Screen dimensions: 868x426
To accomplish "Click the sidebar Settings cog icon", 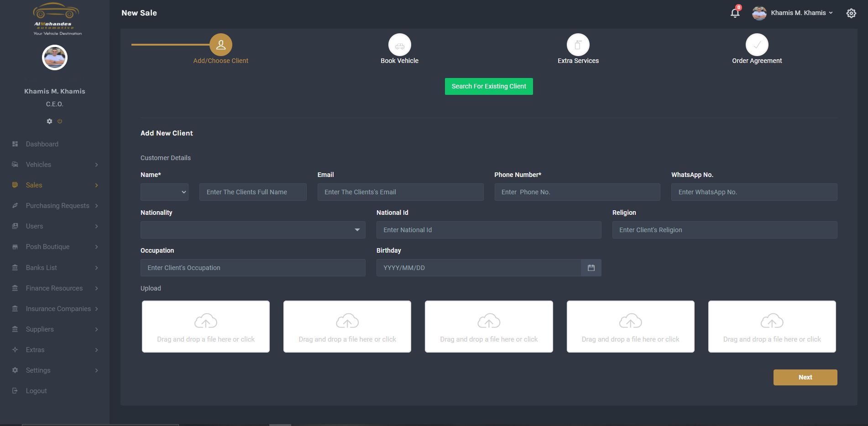I will (x=15, y=370).
